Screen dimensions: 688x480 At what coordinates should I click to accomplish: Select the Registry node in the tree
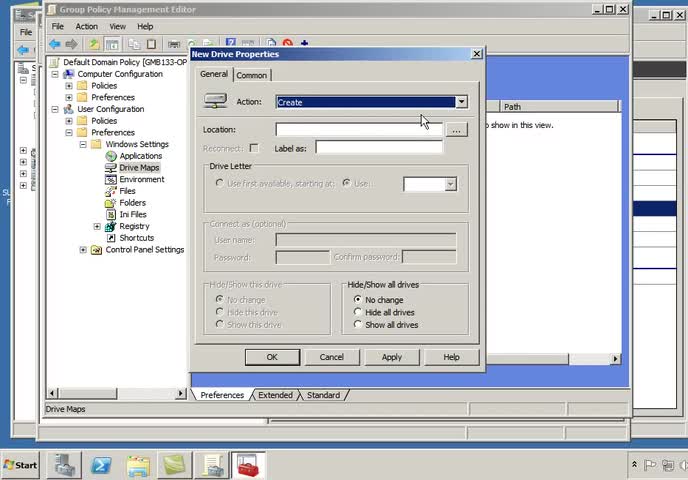[134, 226]
